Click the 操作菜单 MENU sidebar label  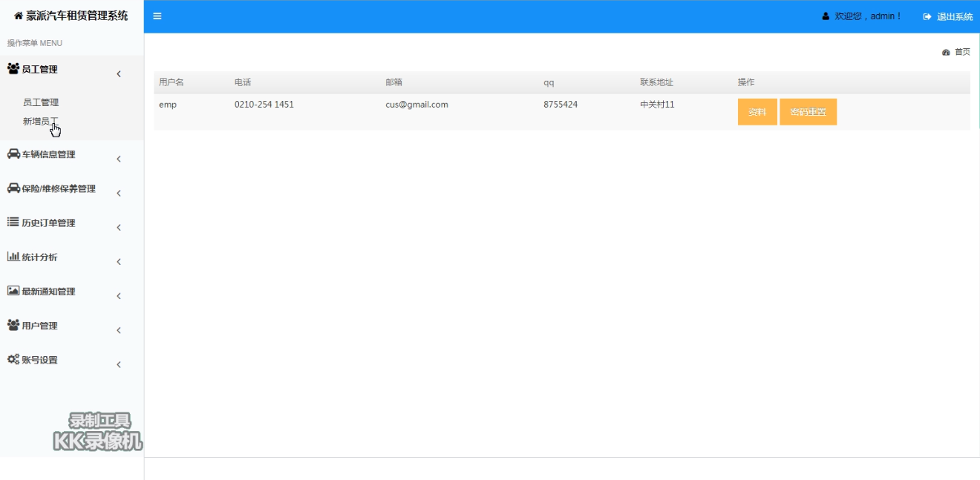35,43
